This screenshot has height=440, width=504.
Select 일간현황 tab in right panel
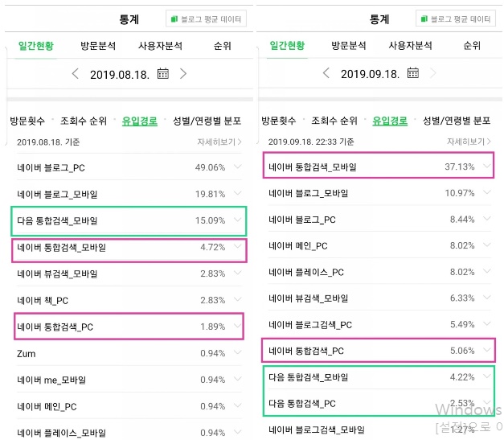tap(287, 45)
